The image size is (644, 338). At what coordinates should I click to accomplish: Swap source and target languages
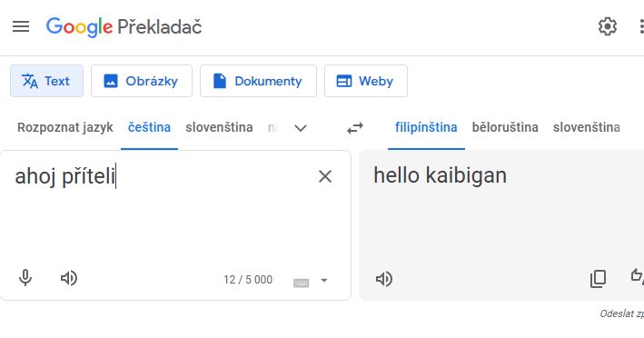(x=355, y=128)
